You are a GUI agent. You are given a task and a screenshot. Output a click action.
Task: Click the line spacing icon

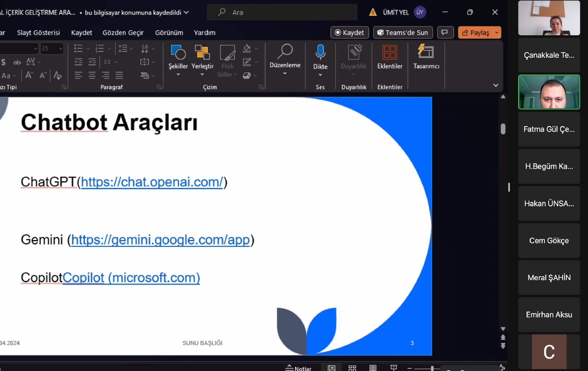point(123,48)
